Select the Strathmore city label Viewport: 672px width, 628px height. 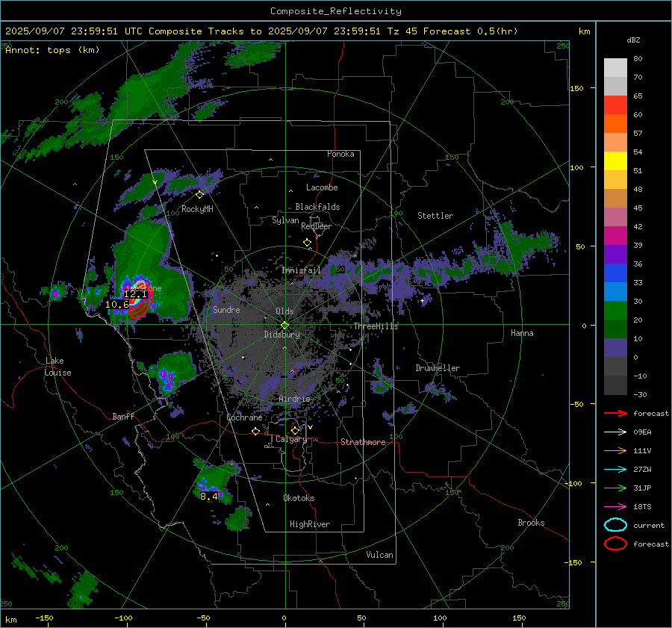coord(363,442)
